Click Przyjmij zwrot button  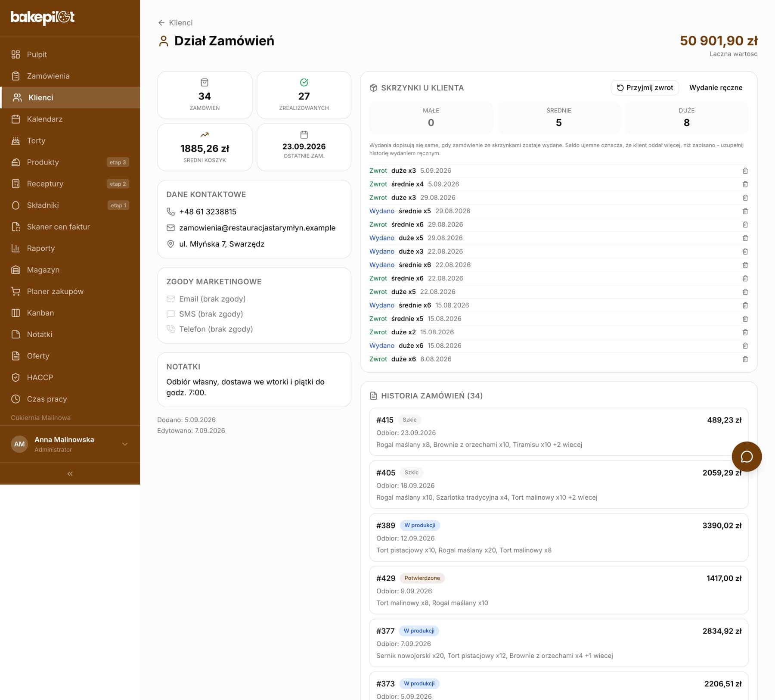click(645, 87)
